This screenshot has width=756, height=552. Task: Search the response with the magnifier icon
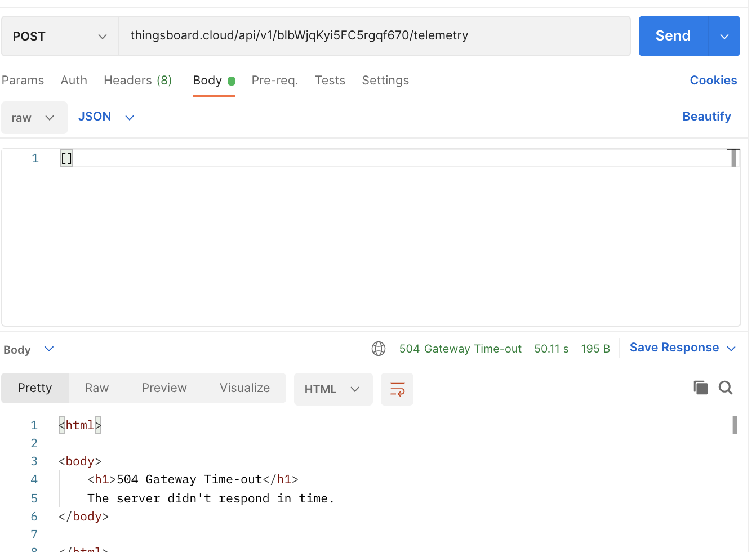726,388
